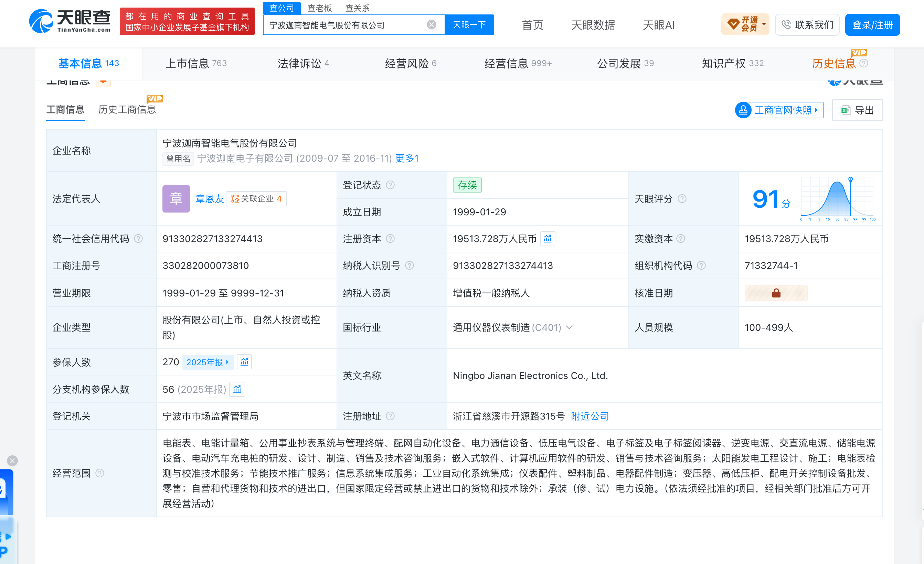924x564 pixels.
Task: Close the floating side advertisement
Action: tap(12, 460)
